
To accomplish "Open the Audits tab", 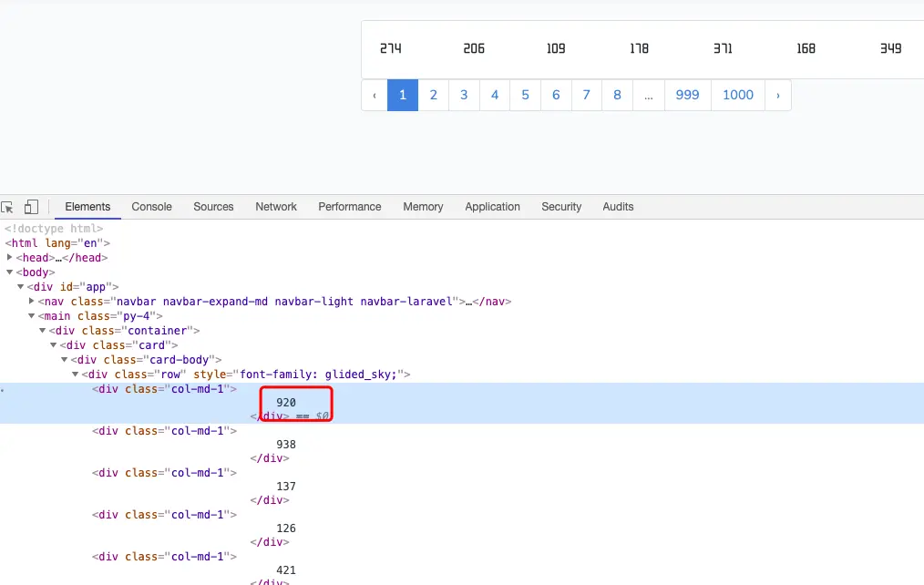I will pyautogui.click(x=618, y=207).
